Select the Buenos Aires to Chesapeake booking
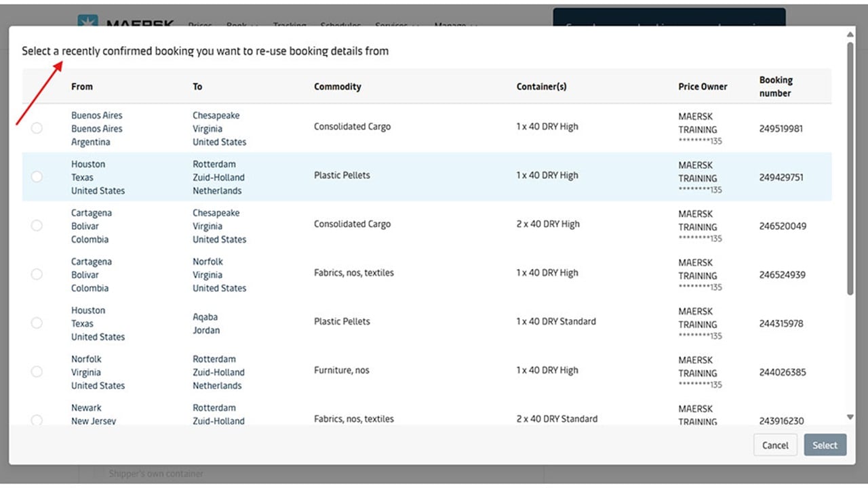 [37, 128]
